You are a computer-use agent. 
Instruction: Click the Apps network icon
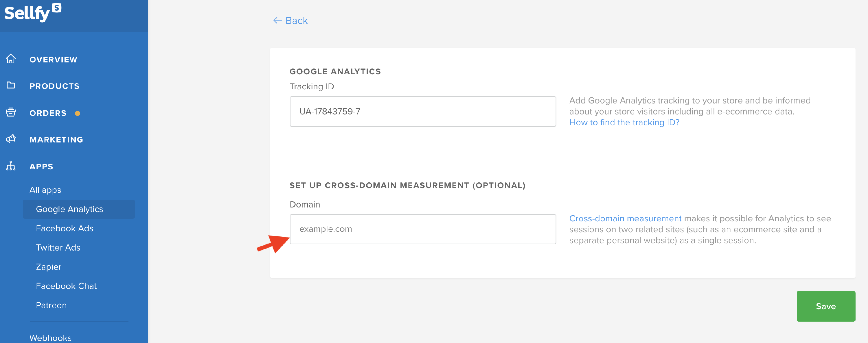click(11, 166)
